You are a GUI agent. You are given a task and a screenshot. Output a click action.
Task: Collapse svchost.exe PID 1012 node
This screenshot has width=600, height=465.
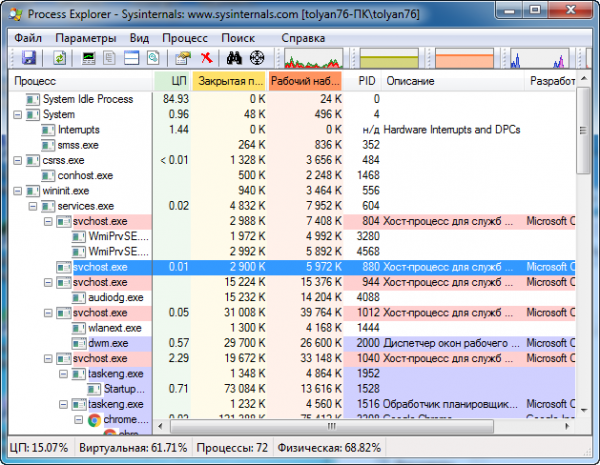click(x=48, y=313)
